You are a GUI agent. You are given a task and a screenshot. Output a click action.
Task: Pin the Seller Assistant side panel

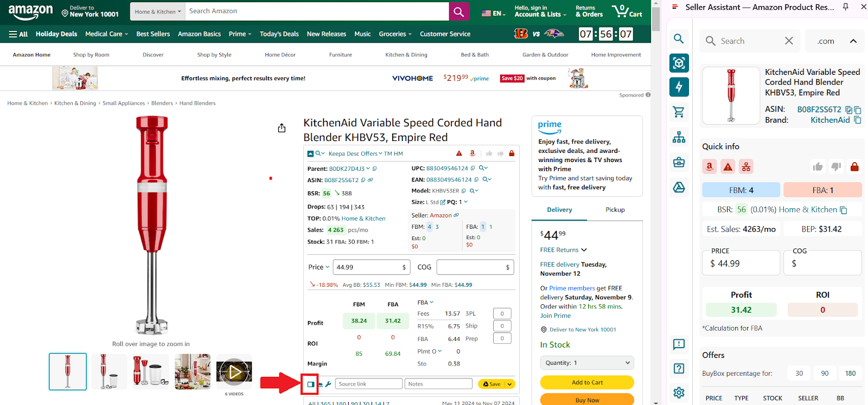coord(846,7)
